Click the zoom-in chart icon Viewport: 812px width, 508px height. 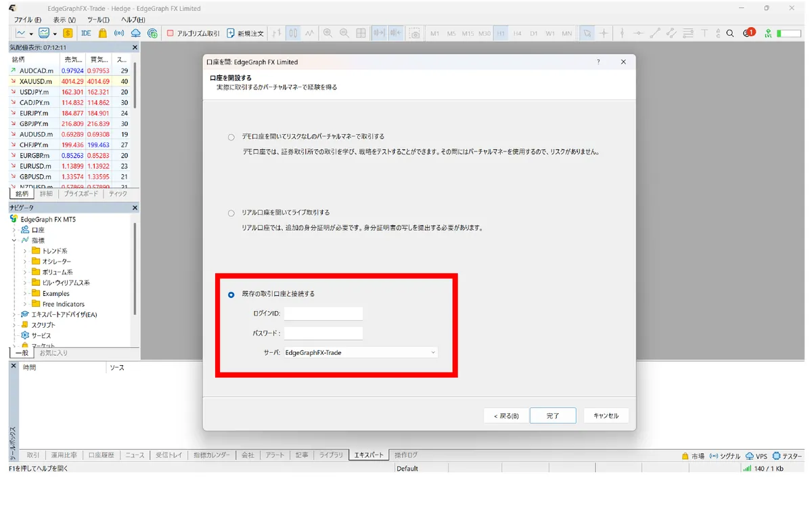pyautogui.click(x=328, y=33)
